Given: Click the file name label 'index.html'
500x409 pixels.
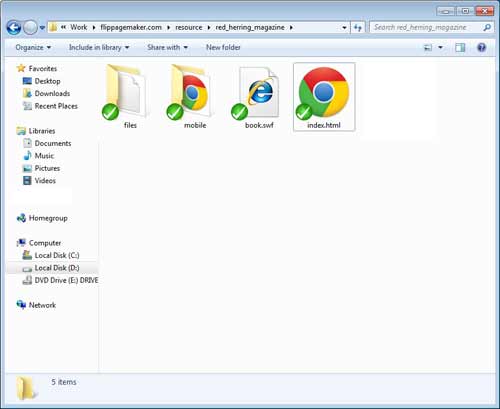Looking at the screenshot, I should (324, 125).
